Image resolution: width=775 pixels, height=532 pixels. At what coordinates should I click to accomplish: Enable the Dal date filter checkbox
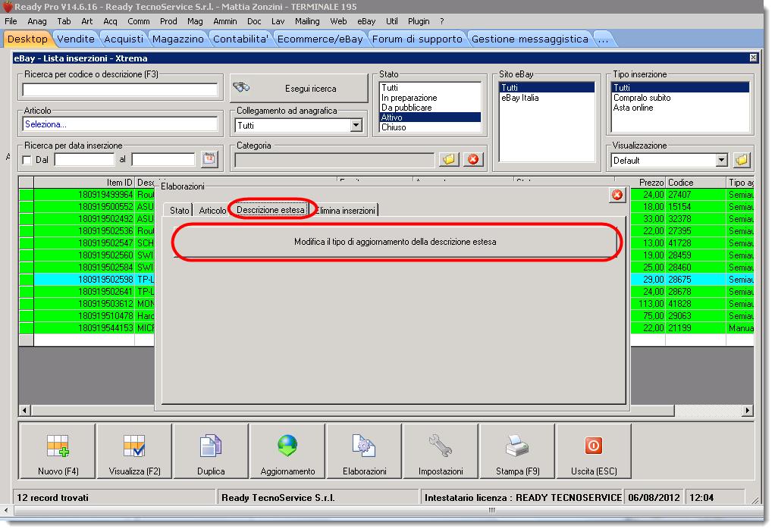tap(27, 160)
